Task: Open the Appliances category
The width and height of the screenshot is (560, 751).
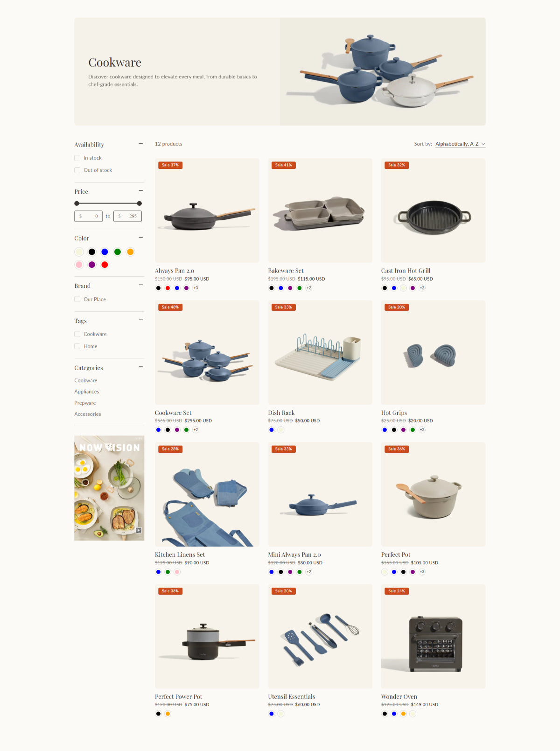Action: click(x=87, y=392)
